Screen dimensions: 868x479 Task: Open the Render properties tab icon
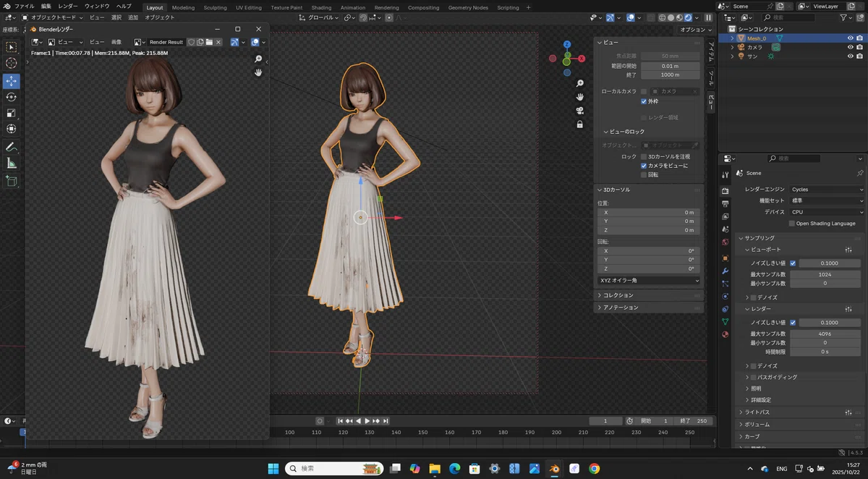click(726, 191)
